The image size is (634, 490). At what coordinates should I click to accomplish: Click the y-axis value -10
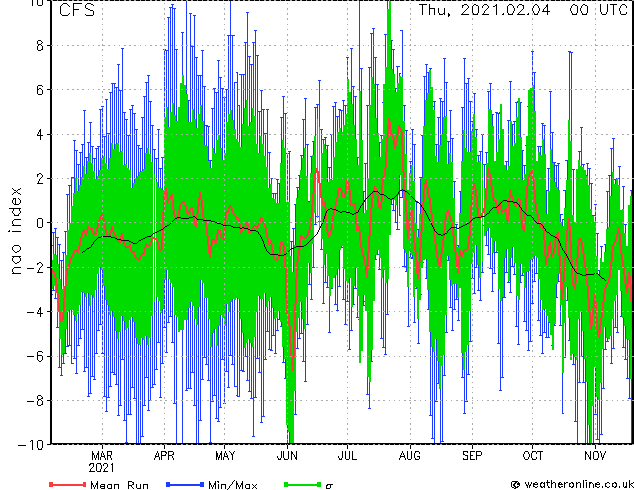pyautogui.click(x=31, y=445)
